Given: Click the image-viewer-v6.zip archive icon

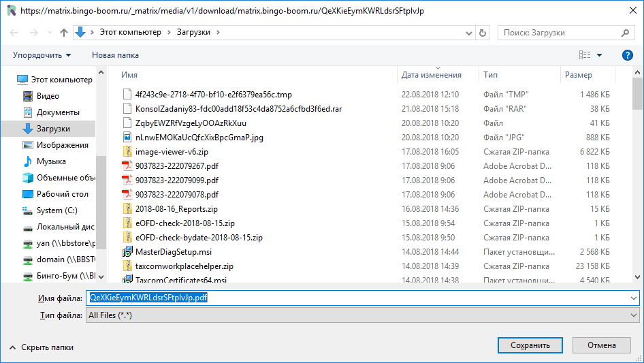Looking at the screenshot, I should click(127, 152).
